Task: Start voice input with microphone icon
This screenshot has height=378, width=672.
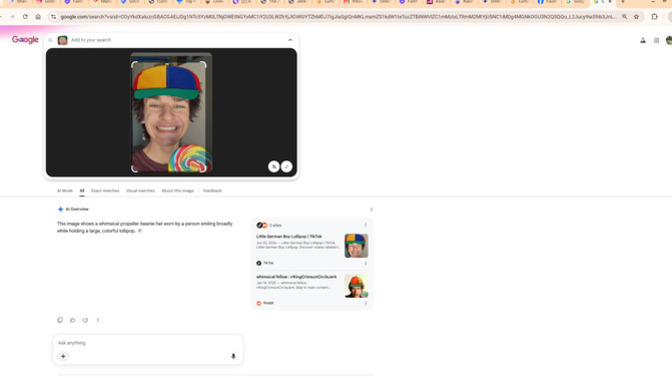Action: coord(233,356)
